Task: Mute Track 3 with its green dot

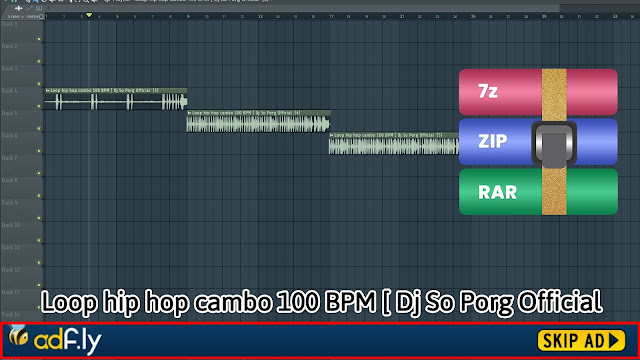Action: pyautogui.click(x=39, y=84)
